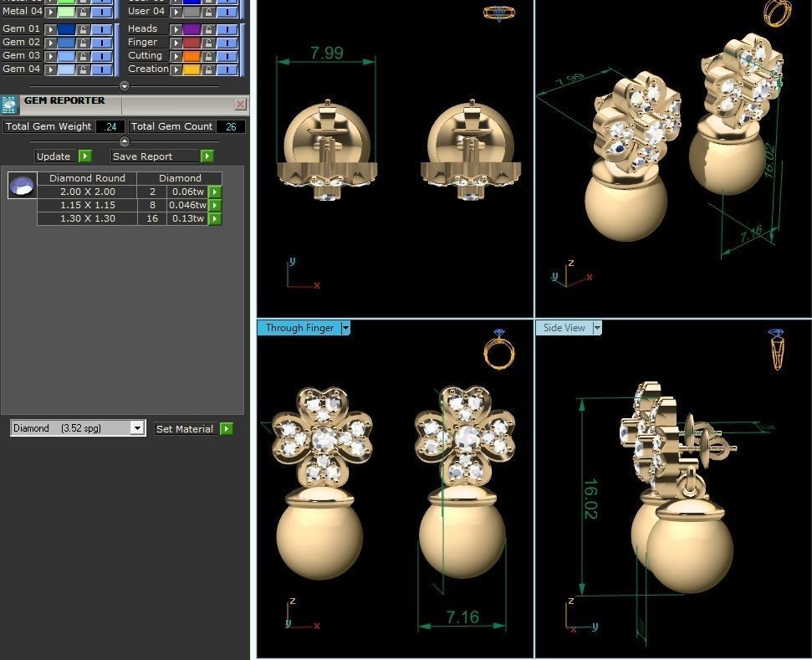This screenshot has width=812, height=660.
Task: Toggle the lock on Gem 01 layer
Action: (83, 29)
